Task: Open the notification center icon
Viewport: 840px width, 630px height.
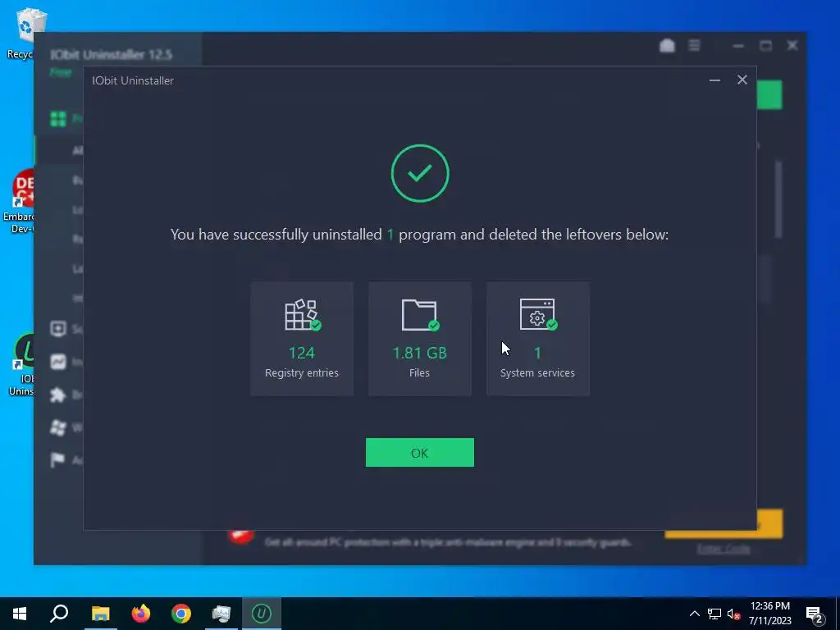Action: (x=815, y=615)
